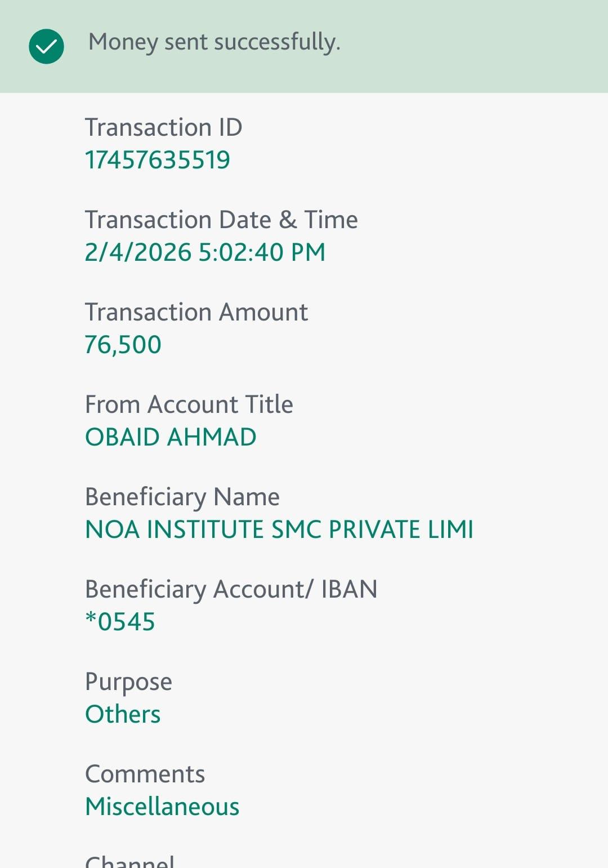Tap the masked account number *0545

[x=120, y=622]
